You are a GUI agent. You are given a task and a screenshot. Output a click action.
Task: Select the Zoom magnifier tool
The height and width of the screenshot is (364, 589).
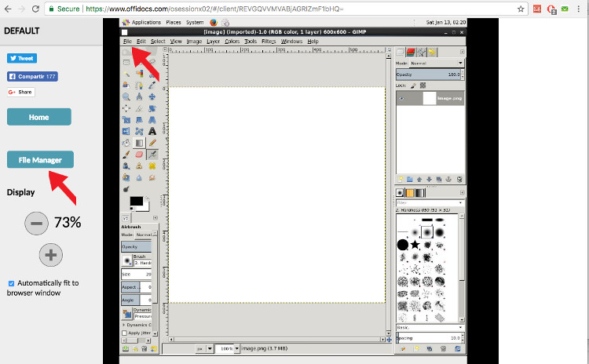click(126, 96)
